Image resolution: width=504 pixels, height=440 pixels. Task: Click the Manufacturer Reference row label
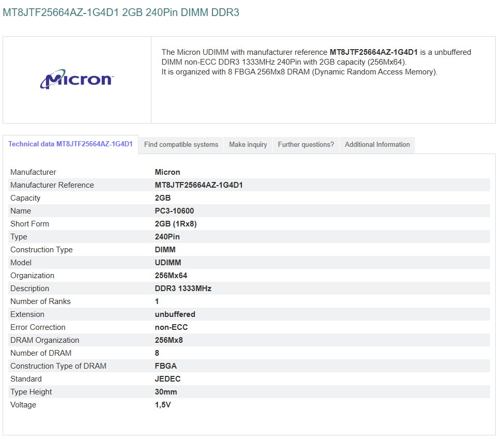(52, 185)
